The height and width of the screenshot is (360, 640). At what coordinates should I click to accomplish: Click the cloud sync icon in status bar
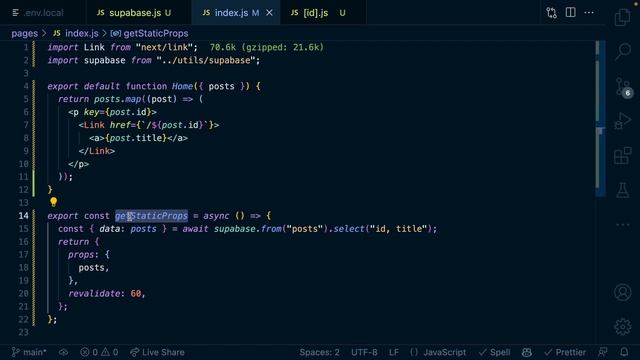click(x=64, y=352)
